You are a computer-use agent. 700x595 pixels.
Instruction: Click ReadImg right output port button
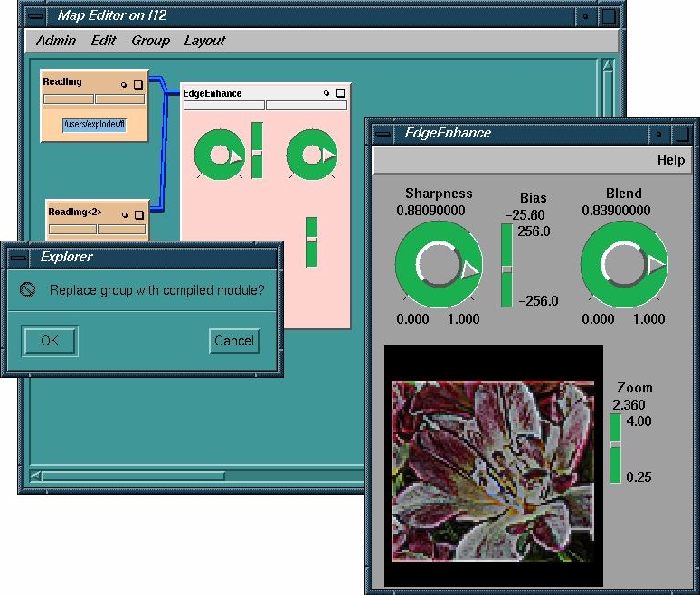coord(119,99)
